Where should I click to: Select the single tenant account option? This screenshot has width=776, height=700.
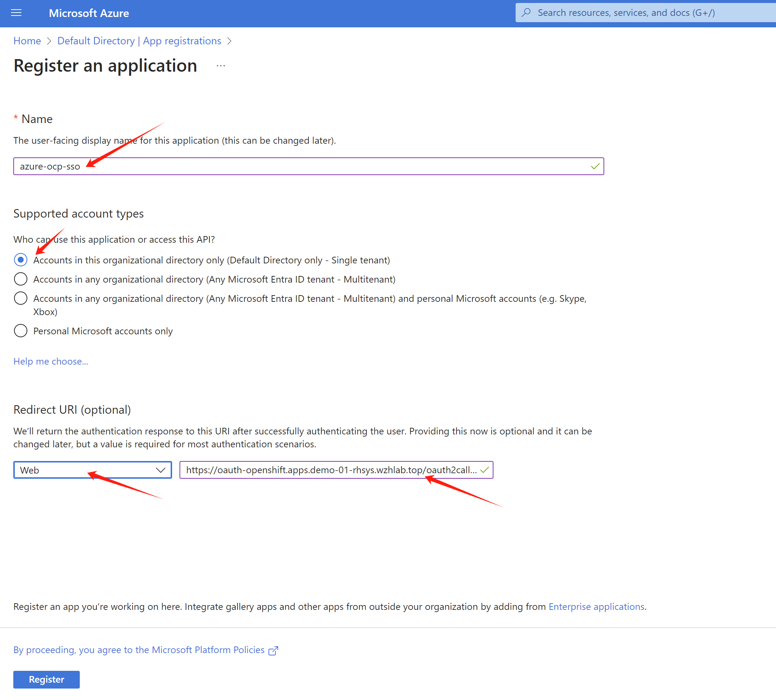[x=21, y=260]
